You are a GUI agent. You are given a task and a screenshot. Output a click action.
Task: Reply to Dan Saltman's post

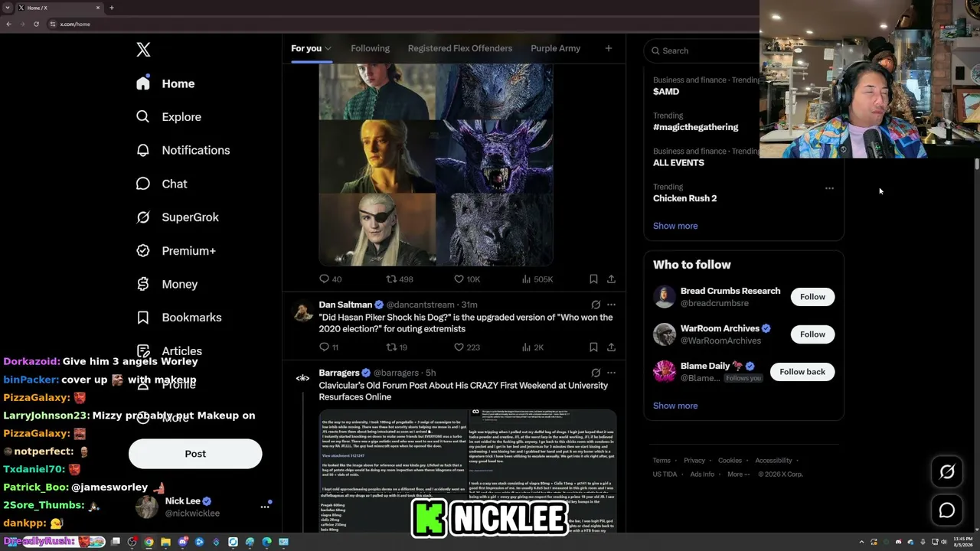(x=328, y=347)
